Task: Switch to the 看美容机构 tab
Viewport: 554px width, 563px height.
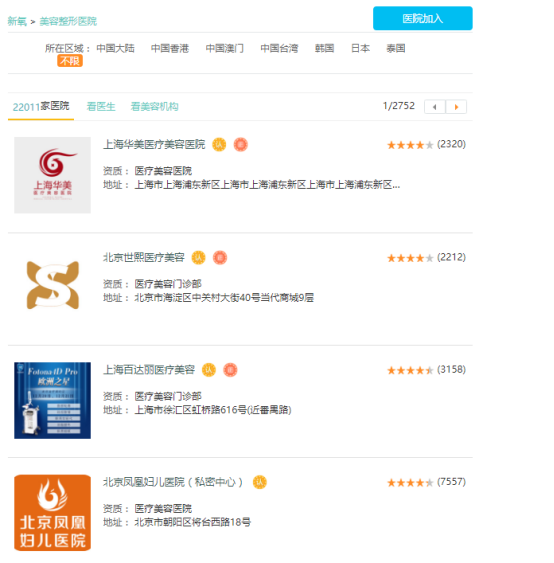Action: click(x=154, y=107)
